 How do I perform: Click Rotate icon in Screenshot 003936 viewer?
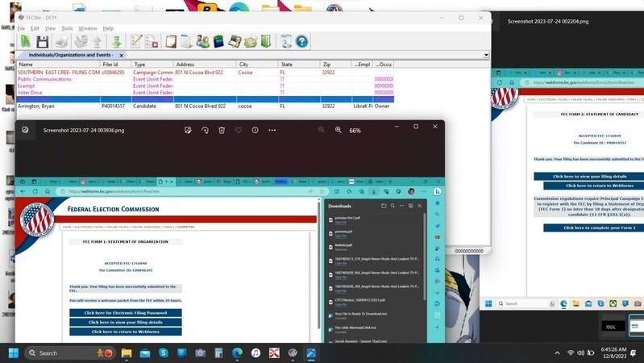(205, 130)
